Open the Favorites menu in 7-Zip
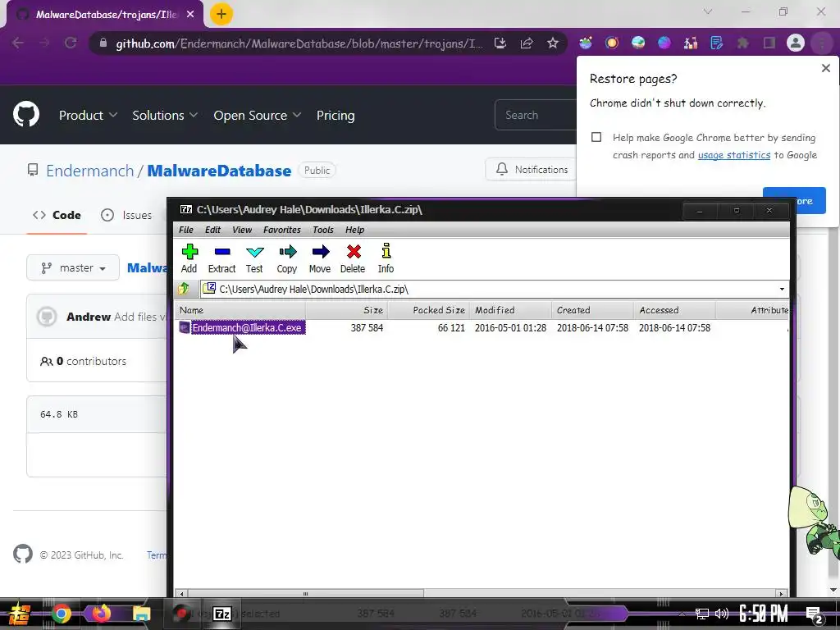The height and width of the screenshot is (630, 840). pyautogui.click(x=282, y=230)
